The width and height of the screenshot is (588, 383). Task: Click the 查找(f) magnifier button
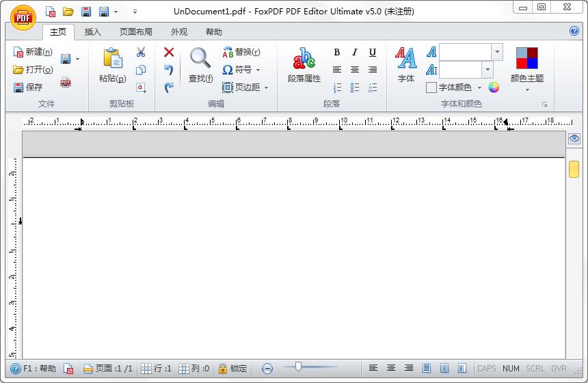[200, 65]
